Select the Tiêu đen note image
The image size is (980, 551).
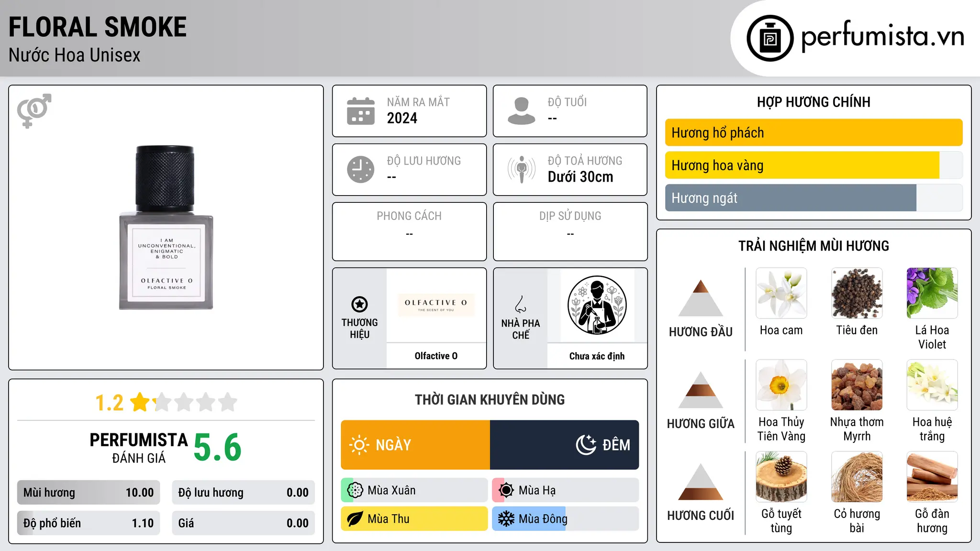pyautogui.click(x=857, y=293)
